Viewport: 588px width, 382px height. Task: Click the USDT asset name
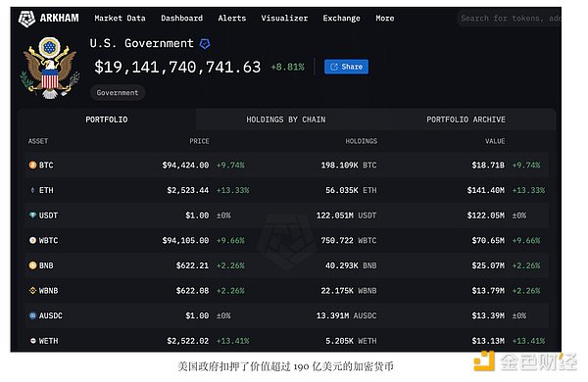[48, 215]
